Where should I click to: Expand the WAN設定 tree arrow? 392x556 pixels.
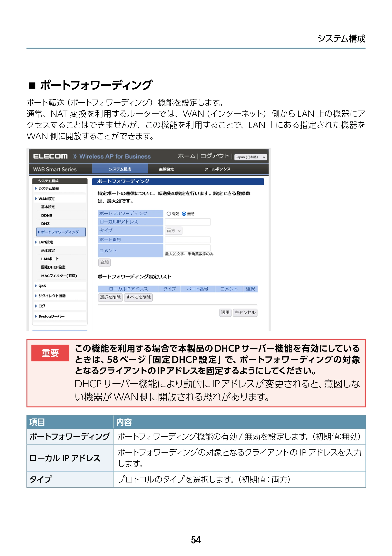pos(36,199)
